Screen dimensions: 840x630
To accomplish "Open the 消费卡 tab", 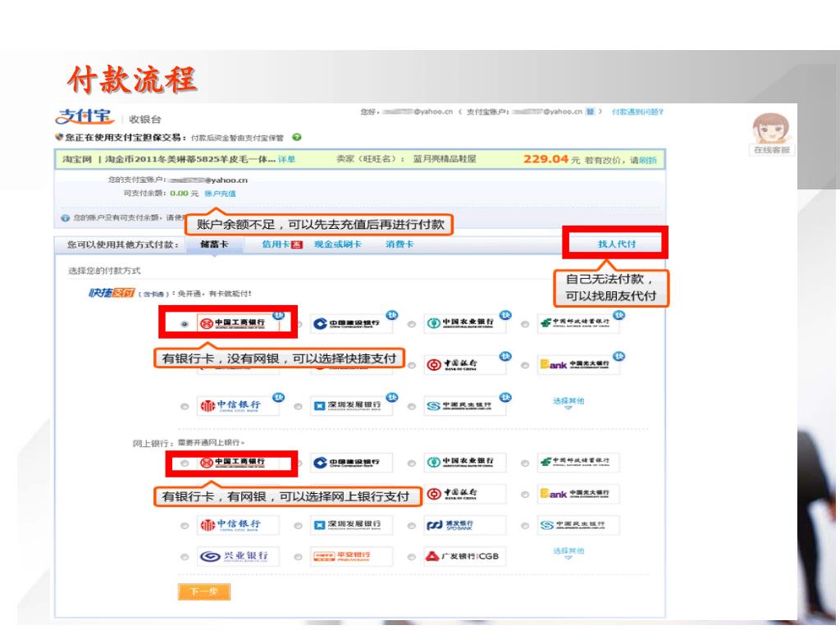I will (399, 244).
